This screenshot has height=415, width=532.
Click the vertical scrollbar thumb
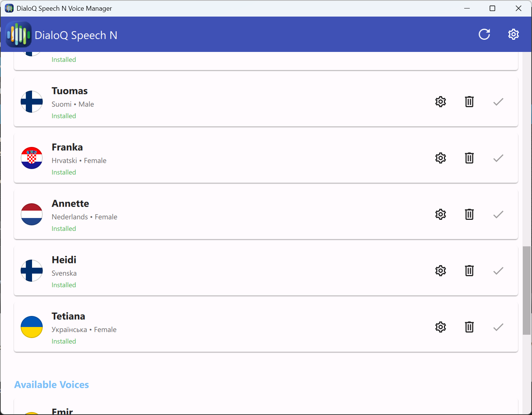[x=526, y=291]
